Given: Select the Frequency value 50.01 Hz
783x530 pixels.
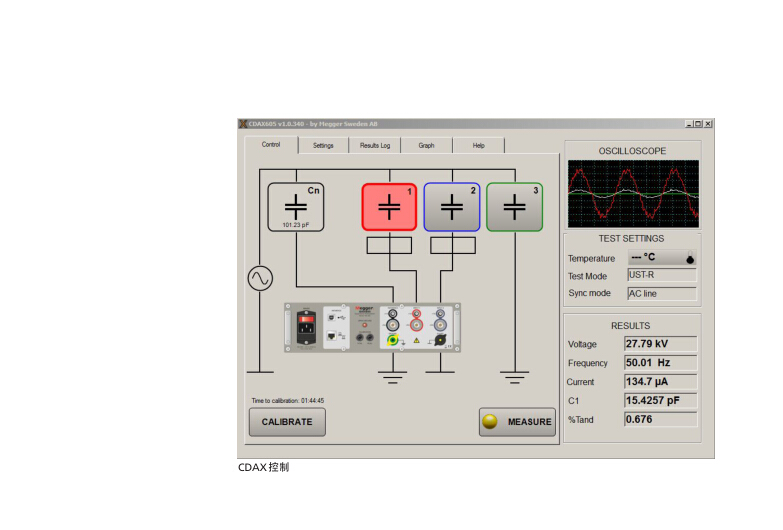Looking at the screenshot, I should coord(661,363).
